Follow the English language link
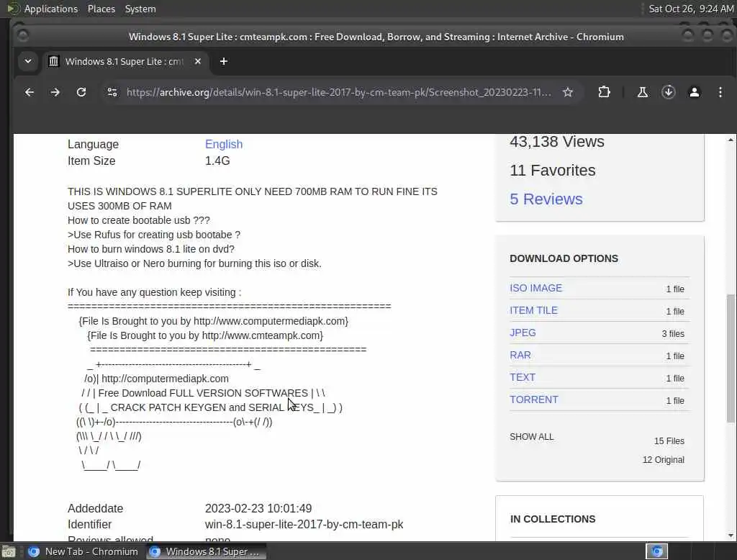The image size is (737, 560). (x=224, y=145)
